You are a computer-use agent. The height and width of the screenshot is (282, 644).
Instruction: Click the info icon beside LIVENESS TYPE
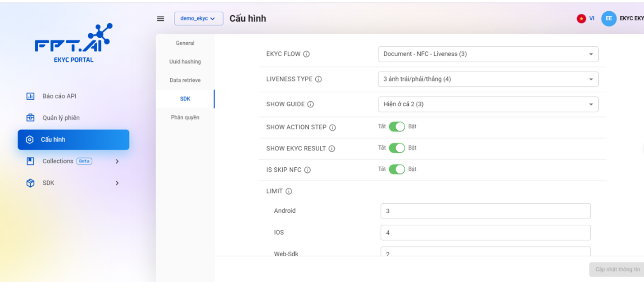(x=318, y=79)
